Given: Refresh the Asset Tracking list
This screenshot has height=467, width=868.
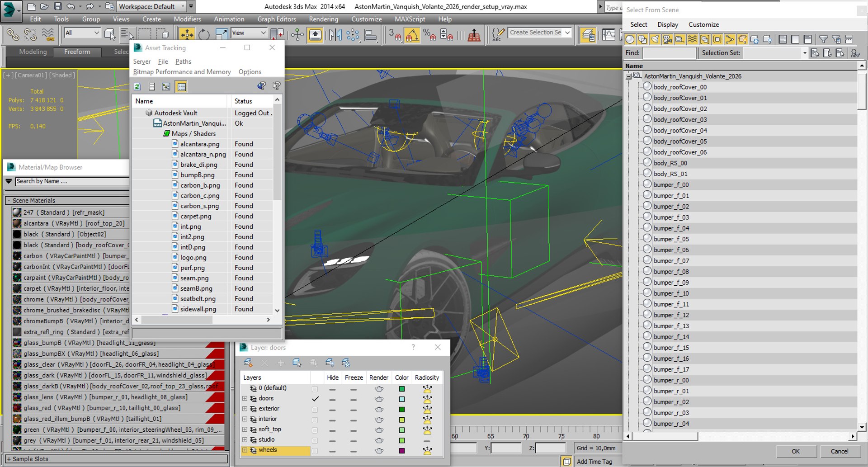Looking at the screenshot, I should coord(137,86).
